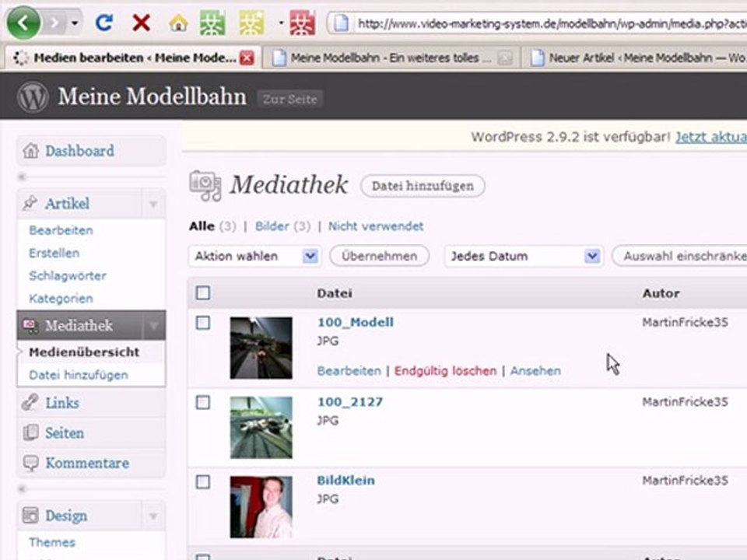Screen dimensions: 747x560
Task: Collapse the Mediathek menu arrow
Action: click(153, 326)
